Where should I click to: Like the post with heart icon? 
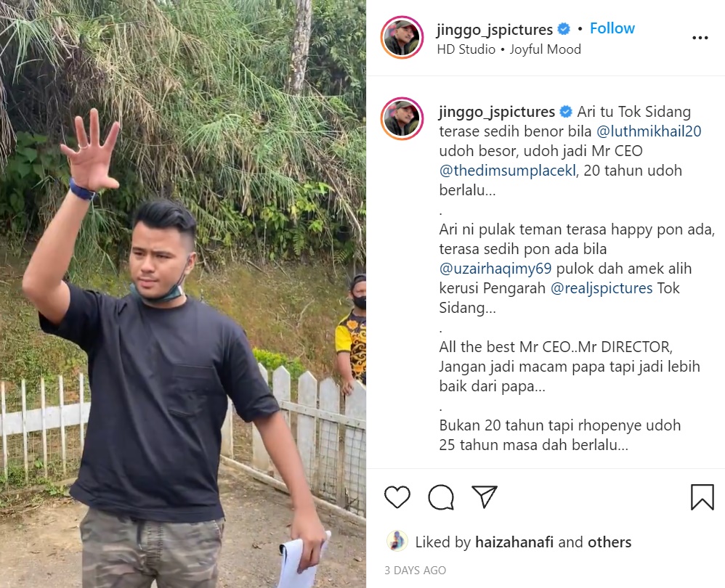397,497
